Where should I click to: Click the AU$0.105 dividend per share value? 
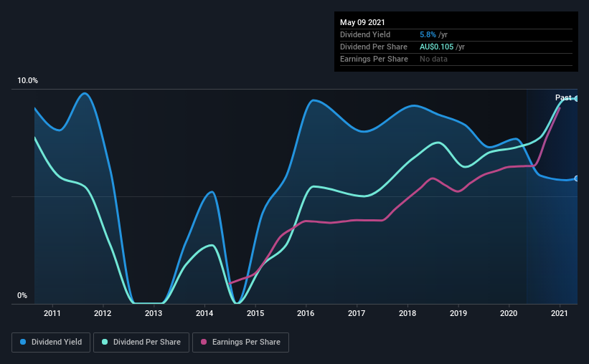tap(436, 47)
